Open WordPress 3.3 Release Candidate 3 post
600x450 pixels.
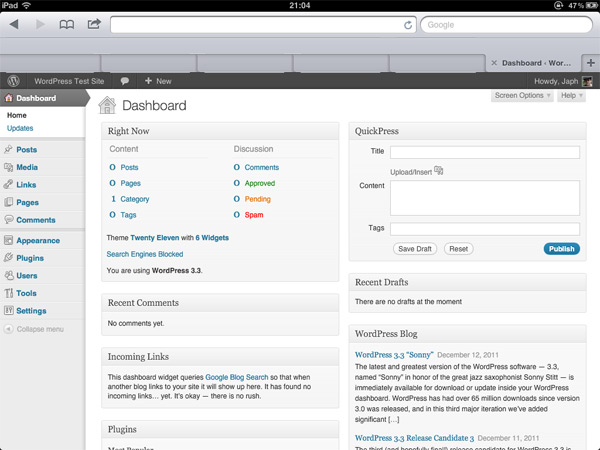[x=414, y=438]
